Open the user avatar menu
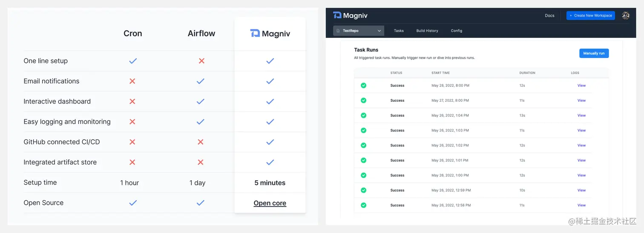 (626, 15)
